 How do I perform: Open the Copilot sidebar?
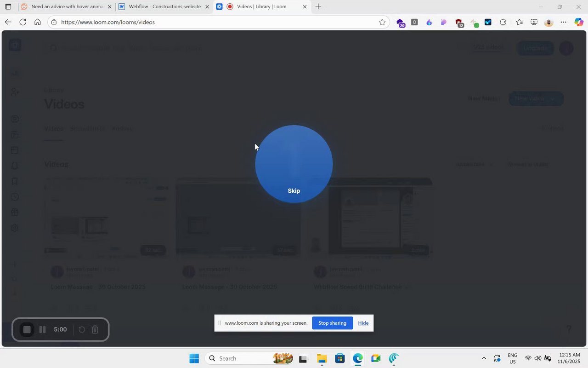(x=579, y=22)
